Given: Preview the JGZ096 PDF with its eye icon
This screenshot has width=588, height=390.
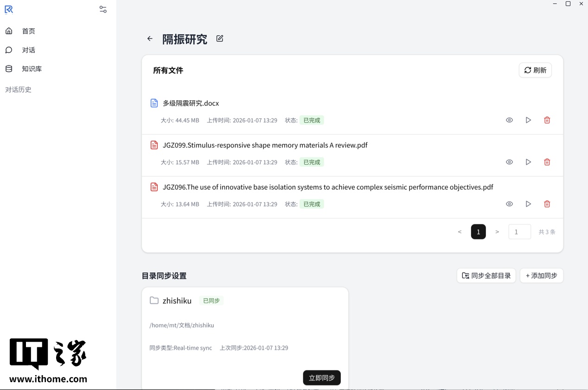Looking at the screenshot, I should (x=509, y=204).
